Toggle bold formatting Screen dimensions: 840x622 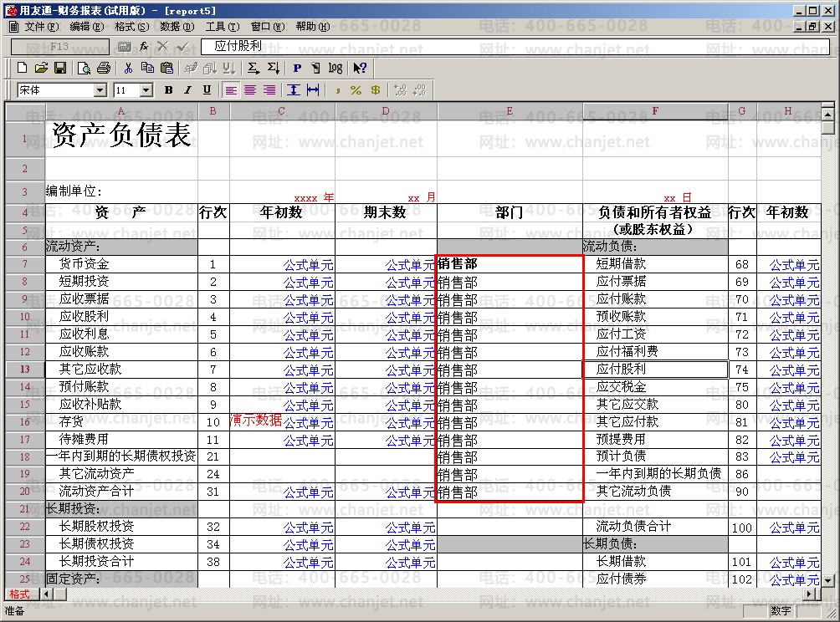pyautogui.click(x=169, y=90)
